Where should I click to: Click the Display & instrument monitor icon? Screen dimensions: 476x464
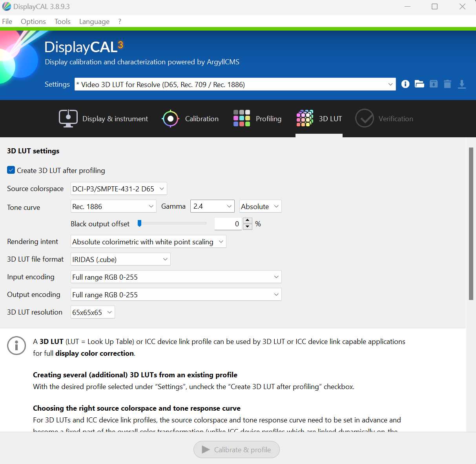click(x=68, y=118)
